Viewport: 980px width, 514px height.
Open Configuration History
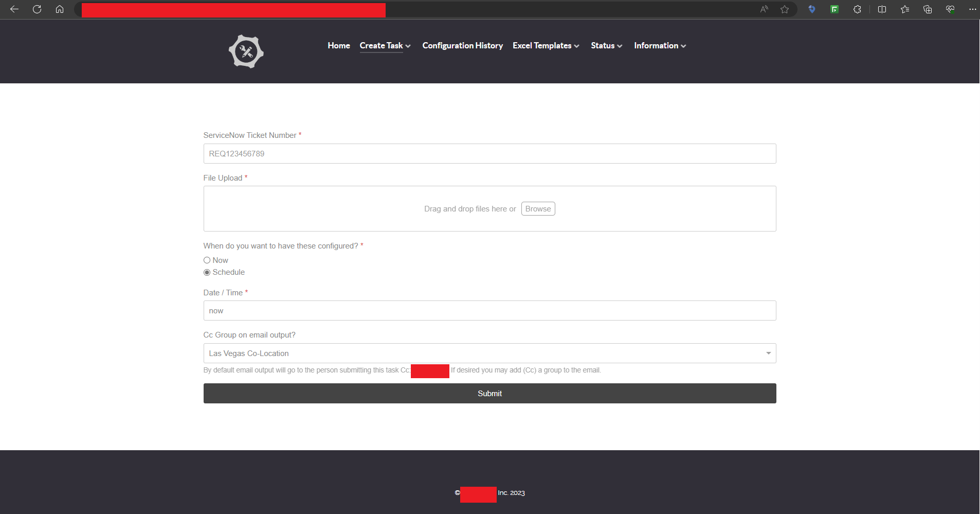coord(462,46)
